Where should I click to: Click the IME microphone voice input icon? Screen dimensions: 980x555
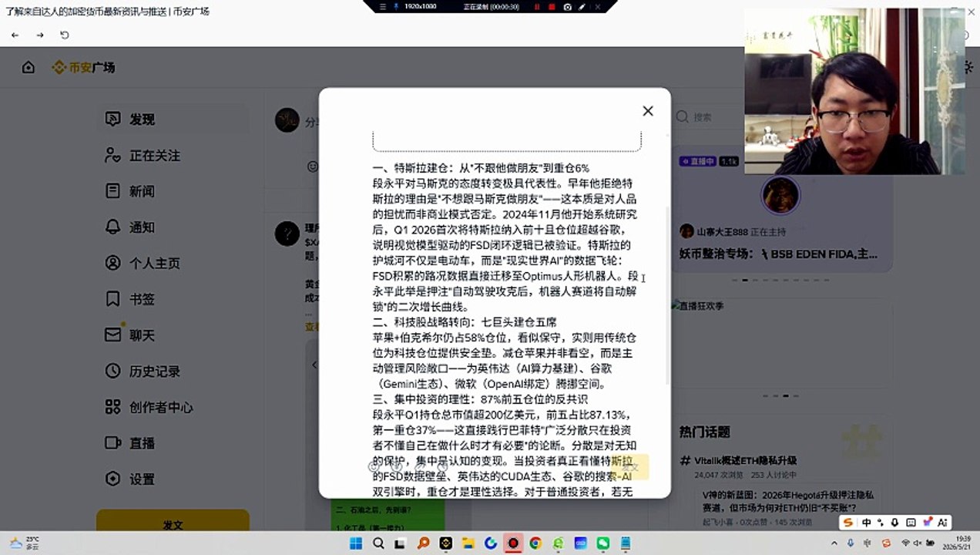(x=894, y=522)
